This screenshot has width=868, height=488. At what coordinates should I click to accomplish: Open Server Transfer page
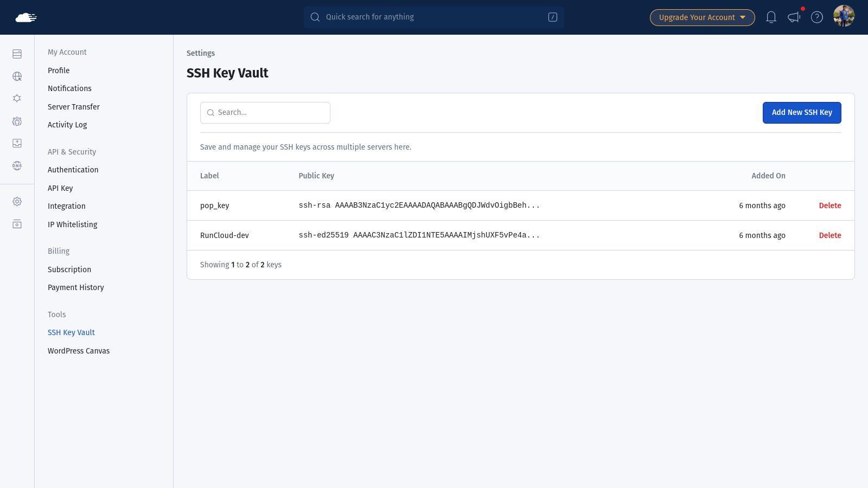(x=74, y=107)
